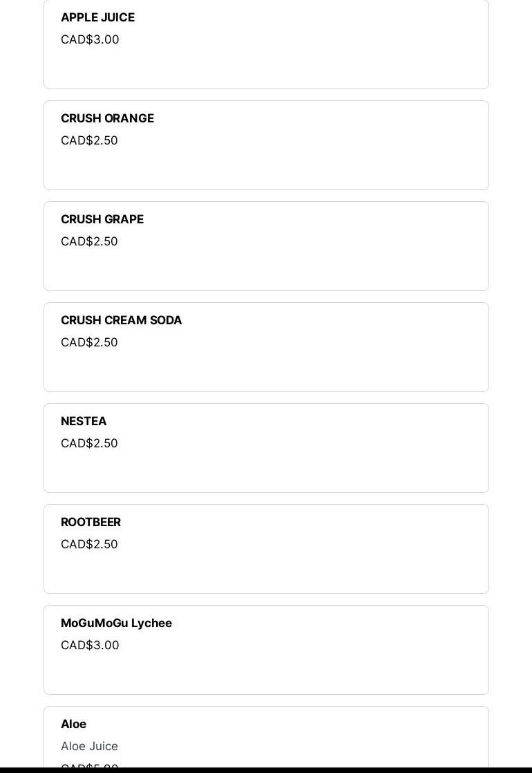Click the CAD$2.50 price under NESTEA
532x773 pixels.
coord(89,443)
